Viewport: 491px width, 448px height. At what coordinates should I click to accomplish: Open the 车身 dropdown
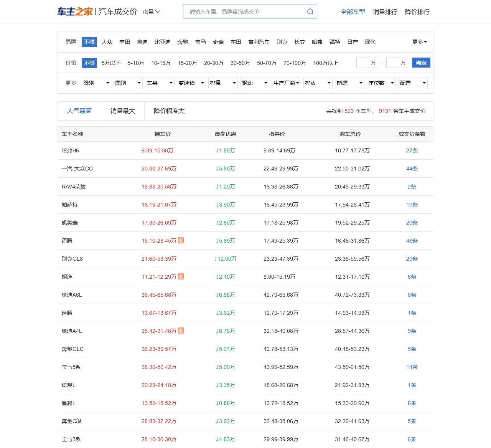pos(160,83)
